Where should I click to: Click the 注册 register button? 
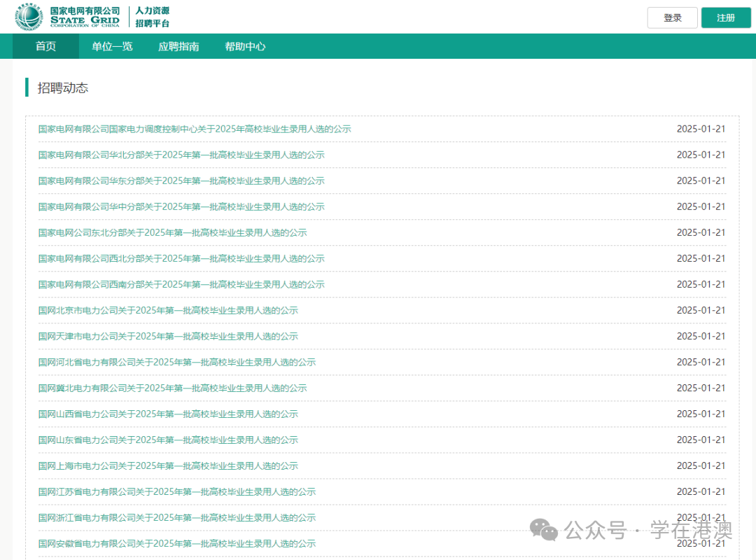click(x=725, y=17)
